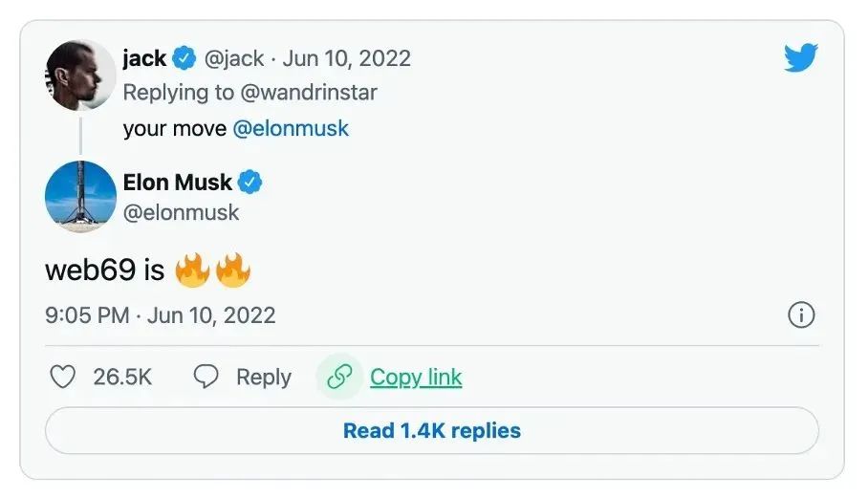Click the heart like icon

coord(62,378)
